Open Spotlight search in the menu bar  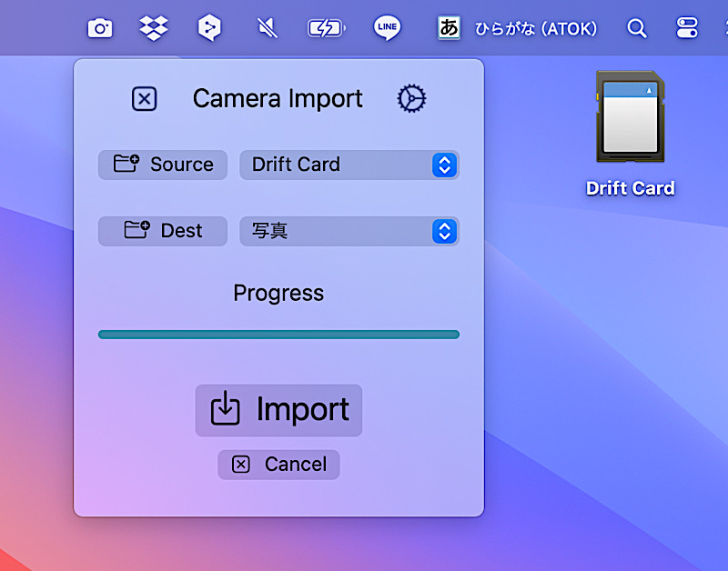coord(637,27)
